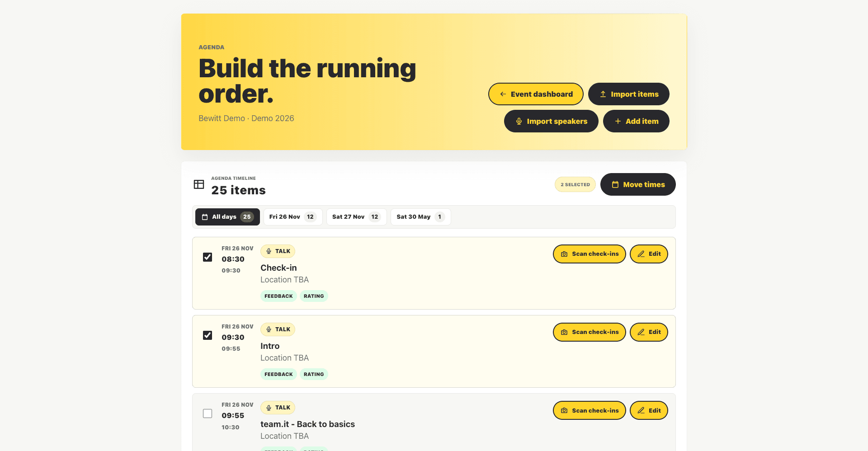Click the calendar icon in All days tab
868x451 pixels.
tap(204, 217)
